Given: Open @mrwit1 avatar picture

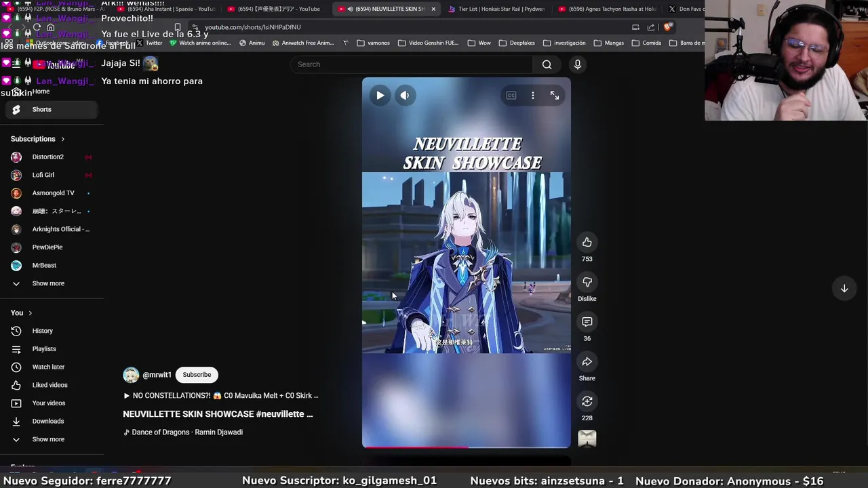Looking at the screenshot, I should click(131, 375).
